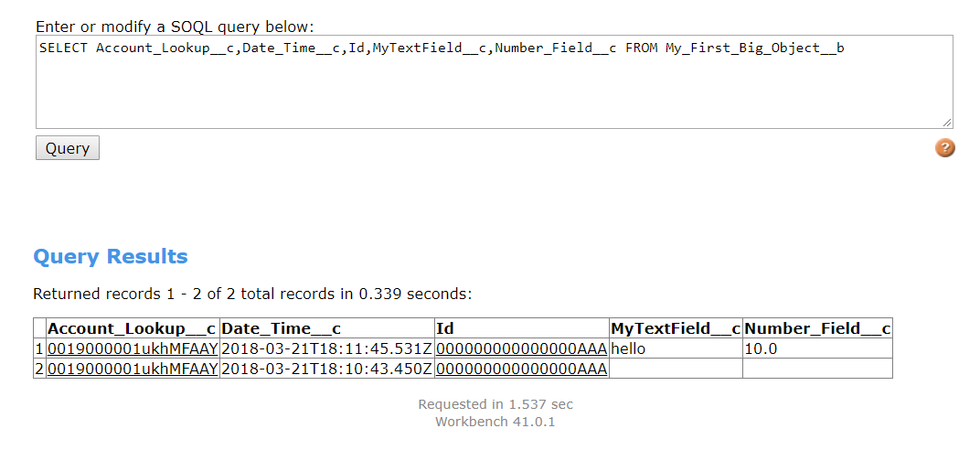Click the row number 1 cell
The height and width of the screenshot is (450, 980).
tap(40, 348)
